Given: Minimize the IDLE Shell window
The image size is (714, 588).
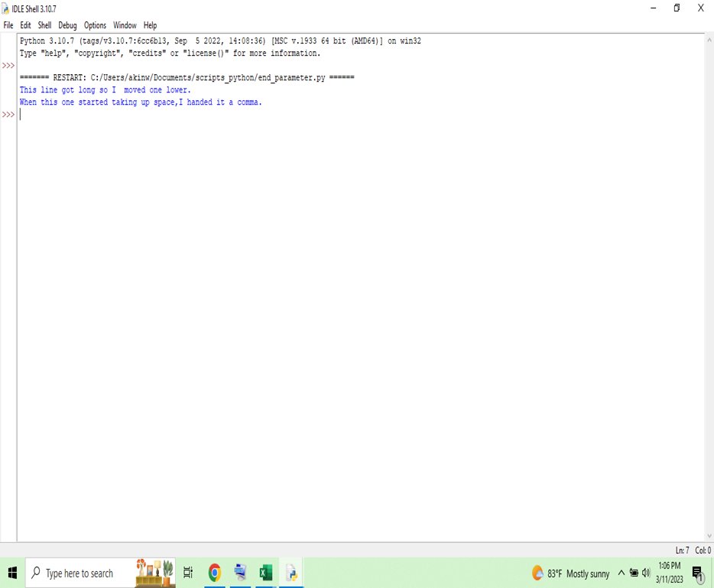Looking at the screenshot, I should (654, 8).
